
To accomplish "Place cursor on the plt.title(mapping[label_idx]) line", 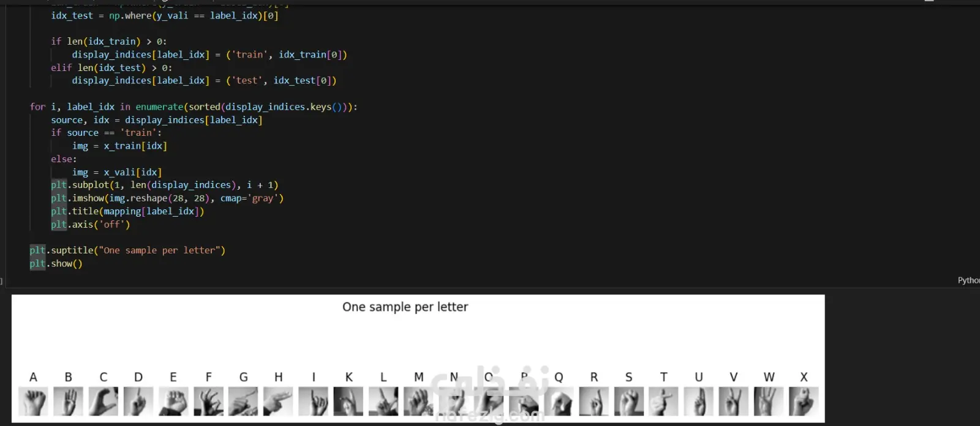I will point(127,212).
